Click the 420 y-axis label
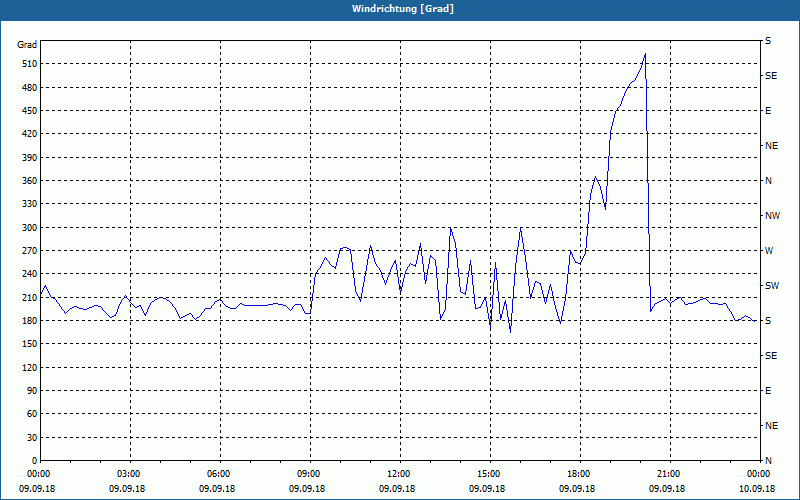The height and width of the screenshot is (500, 800). point(29,134)
